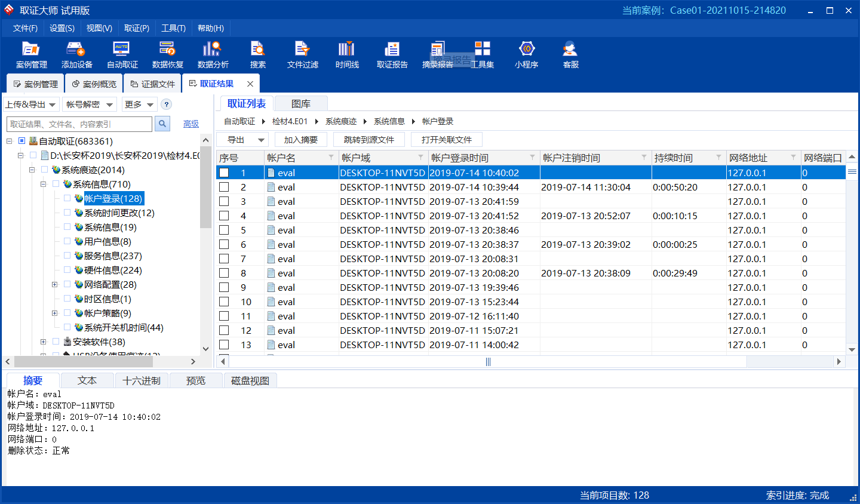Open the 文件过滤 tool
Screen dimensions: 860x504
tap(302, 55)
